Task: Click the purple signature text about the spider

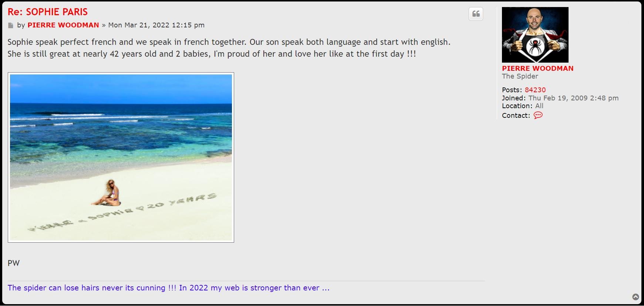Action: coord(168,288)
